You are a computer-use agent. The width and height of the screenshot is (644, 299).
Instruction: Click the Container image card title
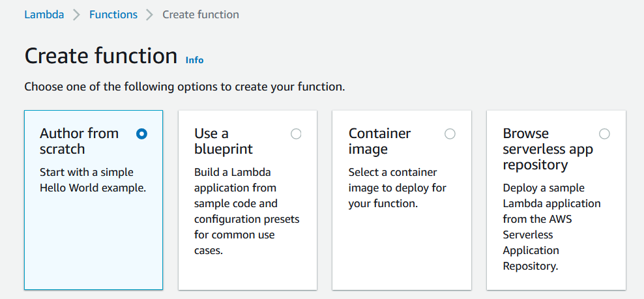point(379,141)
